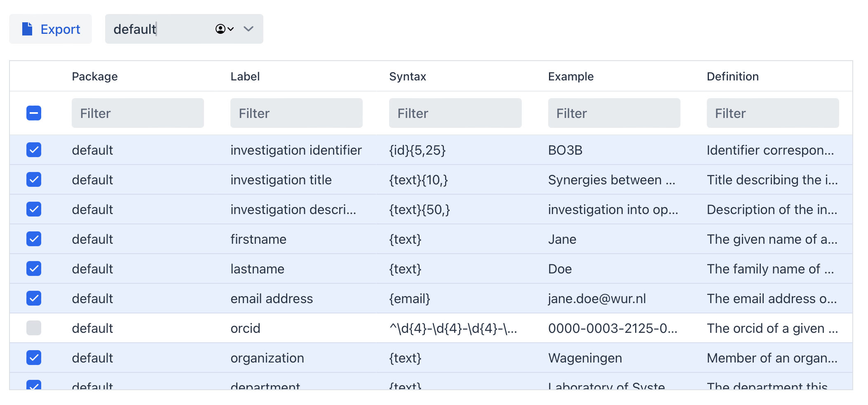This screenshot has height=405, width=868.
Task: Click the 'Wageningen' example cell
Action: pyautogui.click(x=585, y=358)
